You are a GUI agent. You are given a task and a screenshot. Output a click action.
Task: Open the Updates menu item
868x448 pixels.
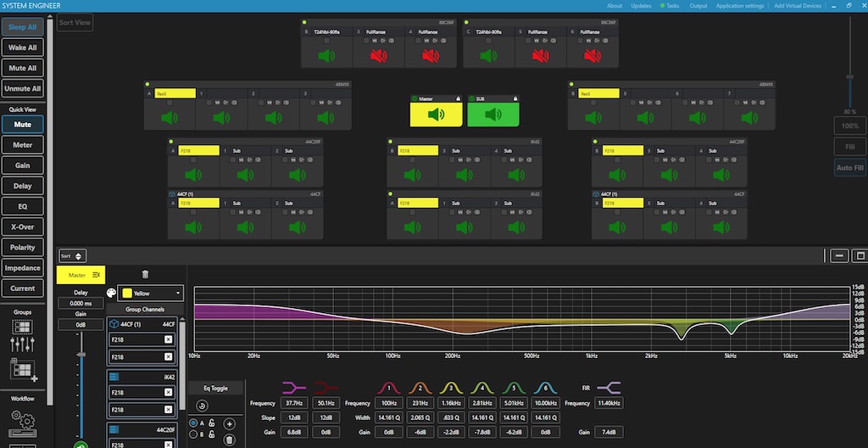tap(641, 6)
